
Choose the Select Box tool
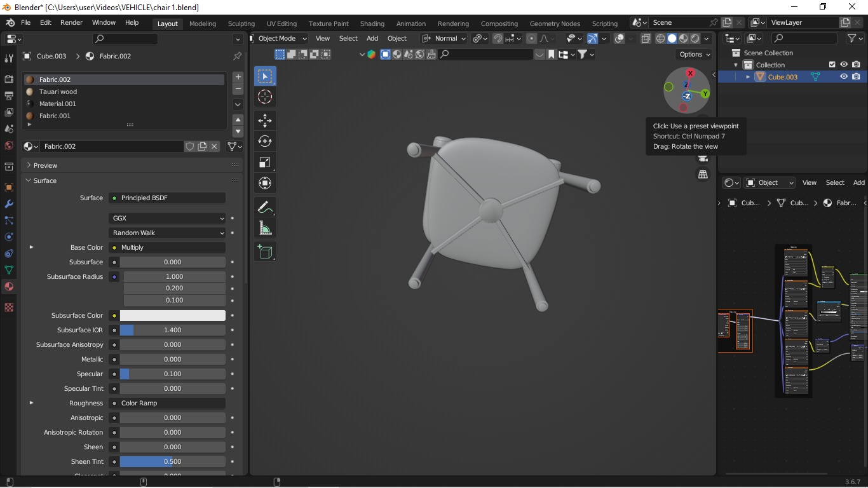265,76
